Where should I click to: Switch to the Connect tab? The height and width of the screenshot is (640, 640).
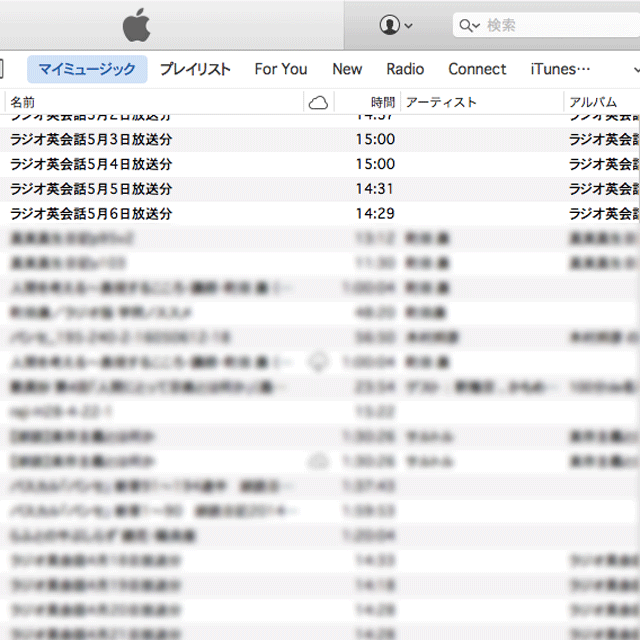pyautogui.click(x=477, y=69)
